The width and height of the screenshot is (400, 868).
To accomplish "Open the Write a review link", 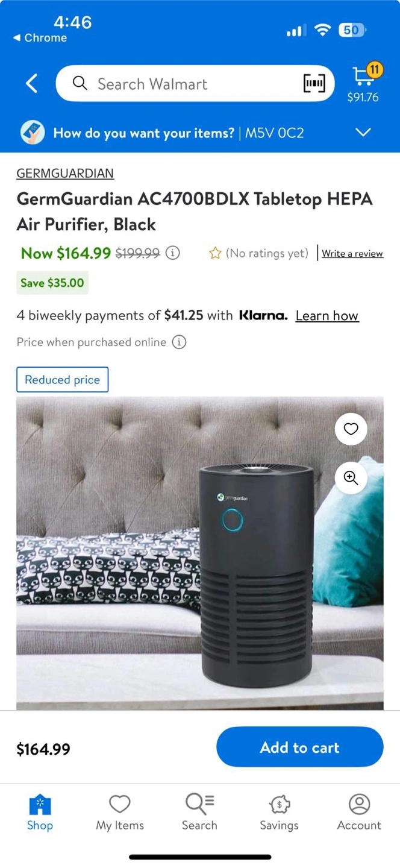I will point(352,254).
